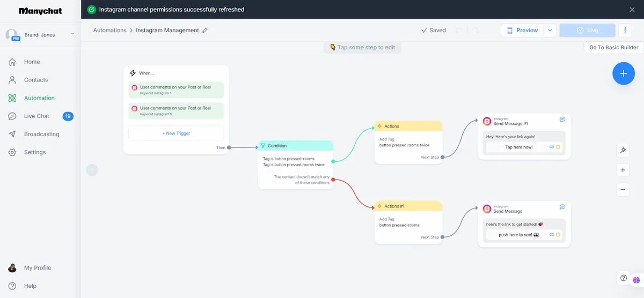Zoom out the canvas with minus

(x=623, y=189)
